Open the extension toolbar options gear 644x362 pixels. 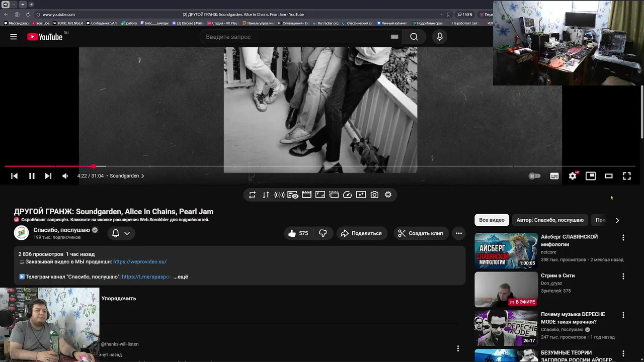[388, 195]
